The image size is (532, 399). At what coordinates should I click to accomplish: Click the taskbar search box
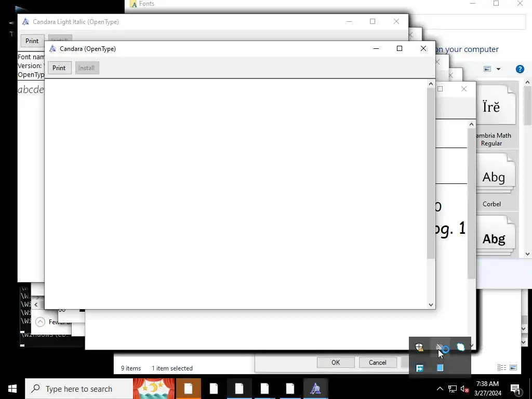point(79,389)
